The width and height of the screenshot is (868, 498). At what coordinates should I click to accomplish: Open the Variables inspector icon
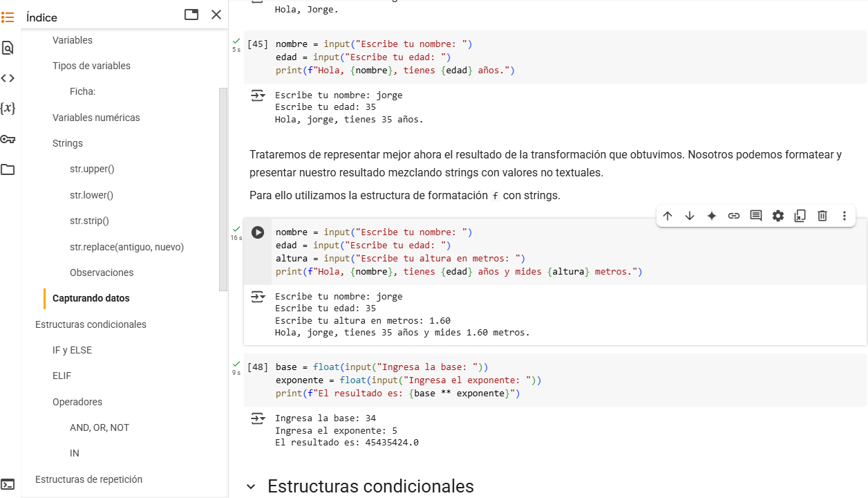[x=8, y=109]
